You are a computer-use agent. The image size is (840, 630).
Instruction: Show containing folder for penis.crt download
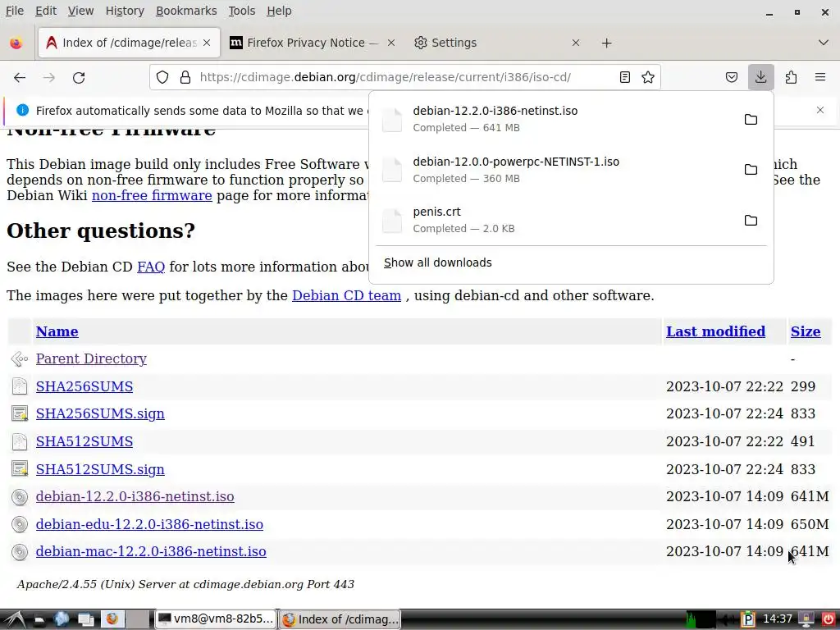(751, 220)
